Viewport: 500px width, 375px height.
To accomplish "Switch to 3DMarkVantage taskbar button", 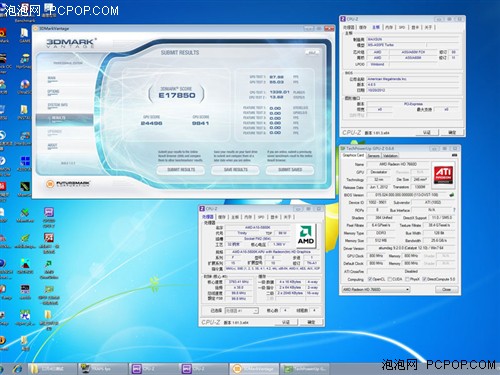I will click(254, 369).
